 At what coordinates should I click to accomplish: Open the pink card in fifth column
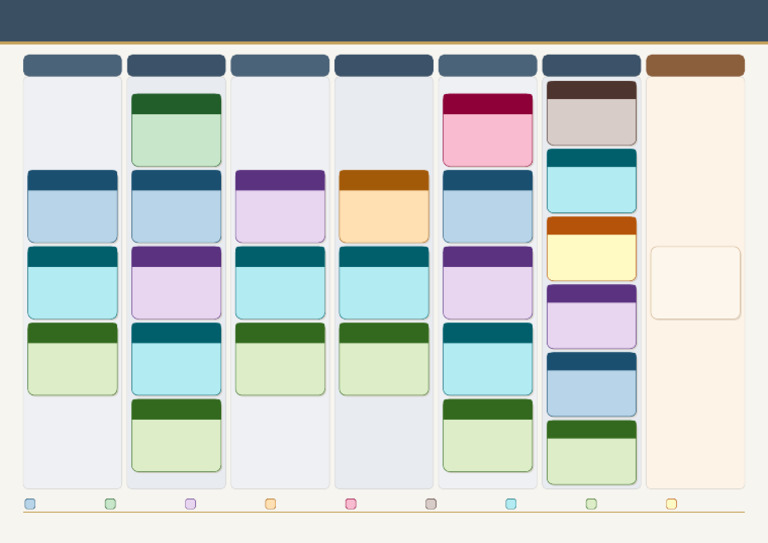pyautogui.click(x=488, y=130)
